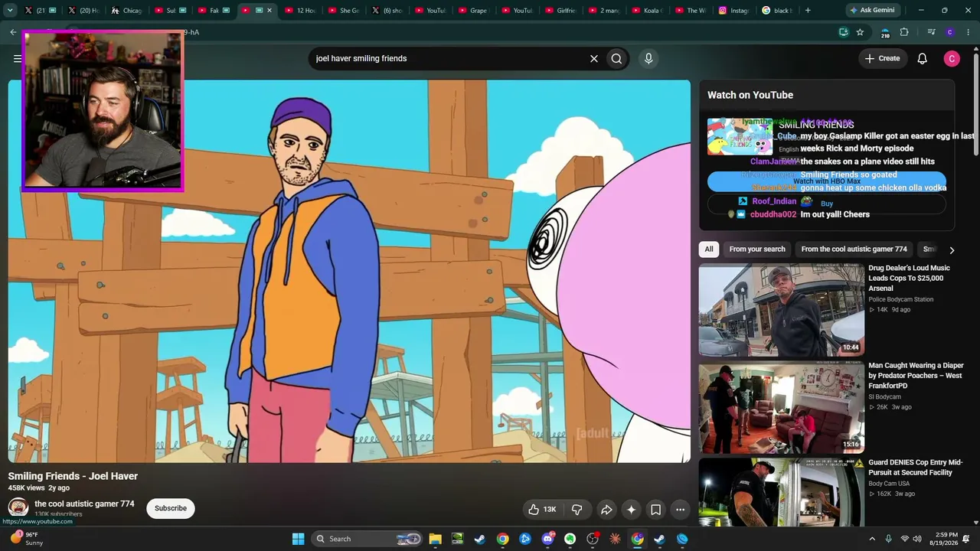Share the Smiling Friends video
The height and width of the screenshot is (551, 980).
point(606,510)
